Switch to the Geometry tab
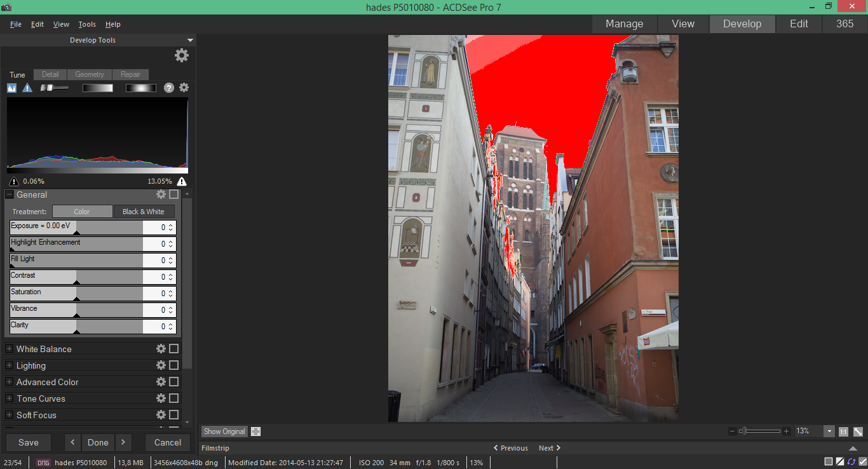Image resolution: width=868 pixels, height=469 pixels. coord(90,74)
